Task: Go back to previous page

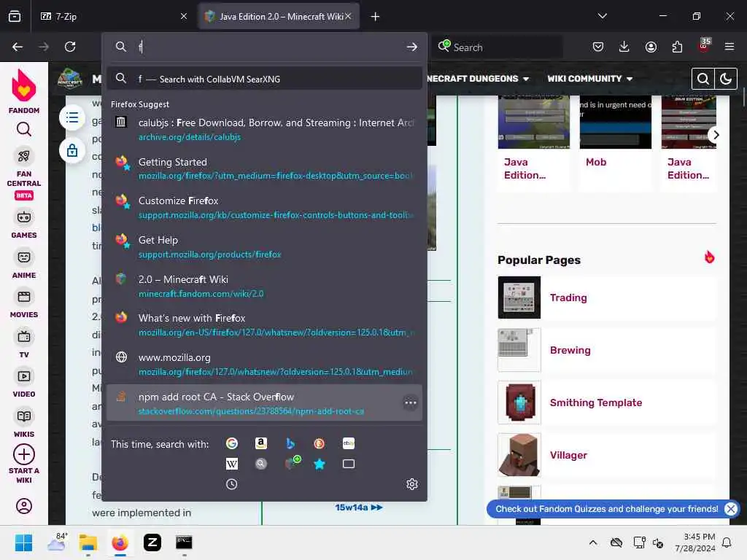Action: point(18,47)
